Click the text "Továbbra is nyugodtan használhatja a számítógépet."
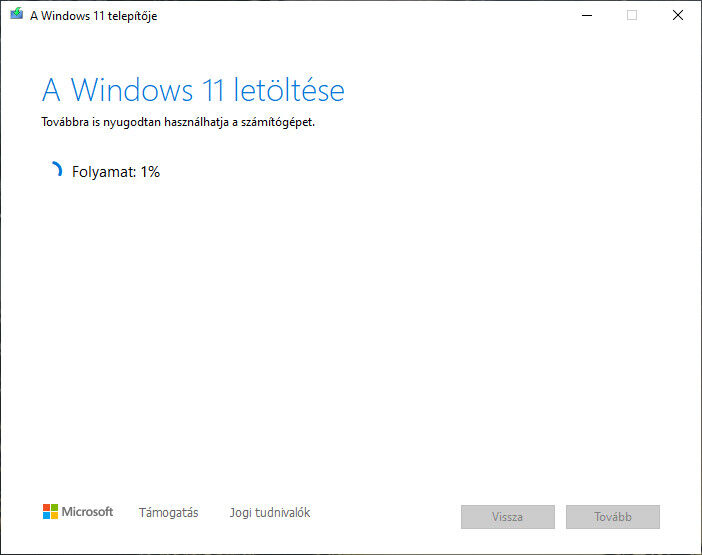The width and height of the screenshot is (702, 555). point(178,122)
